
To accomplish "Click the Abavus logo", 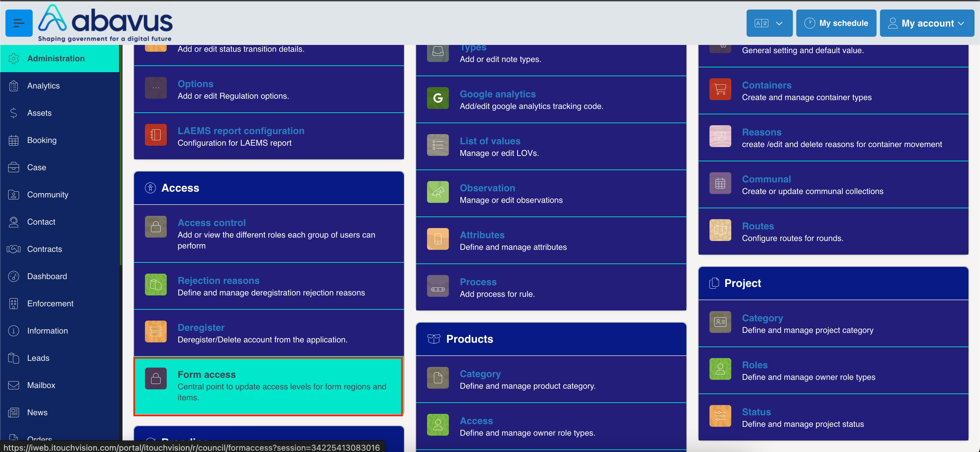I will pos(105,23).
